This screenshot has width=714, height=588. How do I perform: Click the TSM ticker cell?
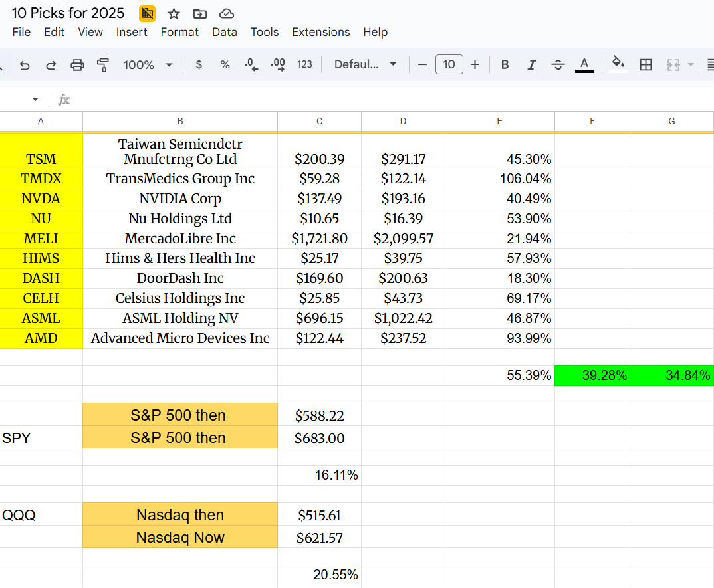[x=41, y=151]
